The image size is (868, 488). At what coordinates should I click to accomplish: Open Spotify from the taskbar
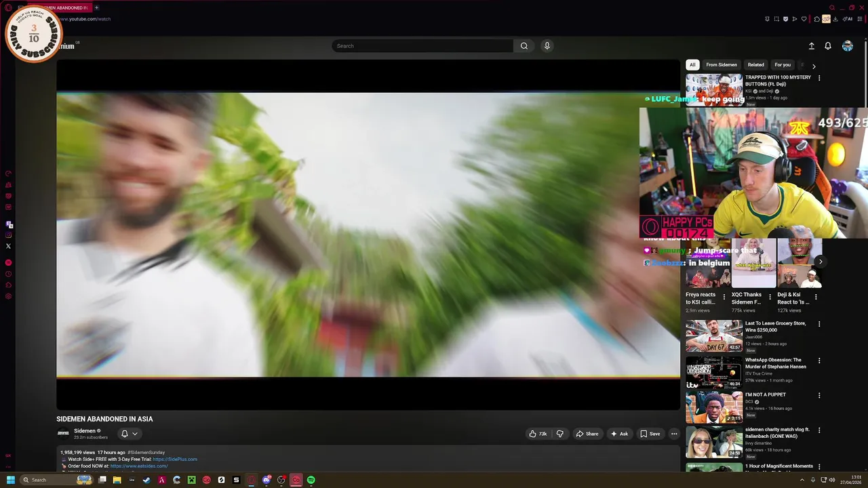(x=311, y=480)
